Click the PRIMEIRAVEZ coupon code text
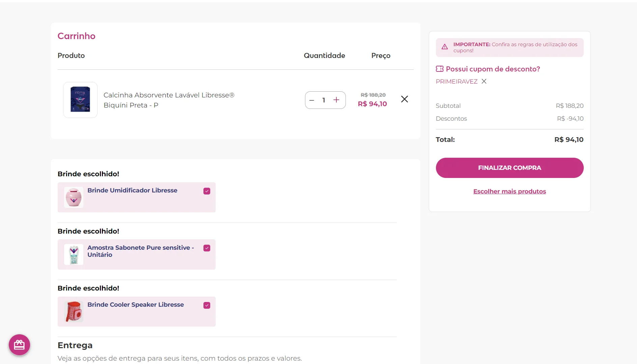This screenshot has width=637, height=364. (456, 81)
